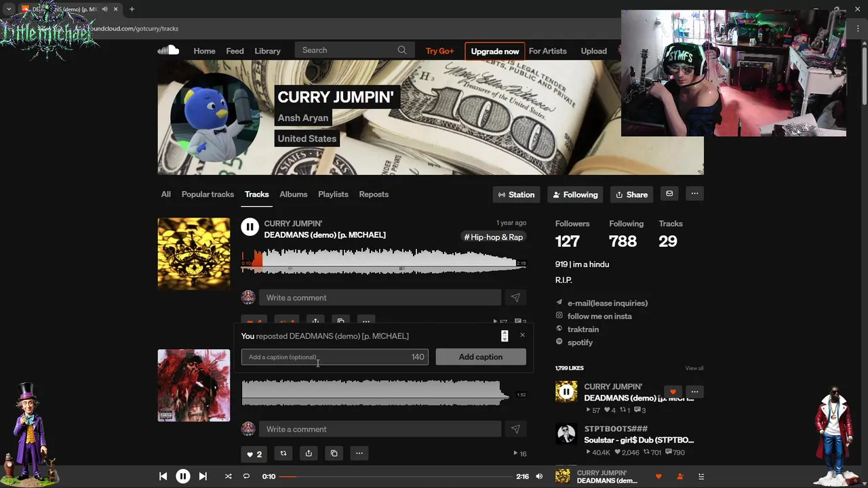This screenshot has width=868, height=488.
Task: Click the Try Go+ link
Action: [439, 51]
